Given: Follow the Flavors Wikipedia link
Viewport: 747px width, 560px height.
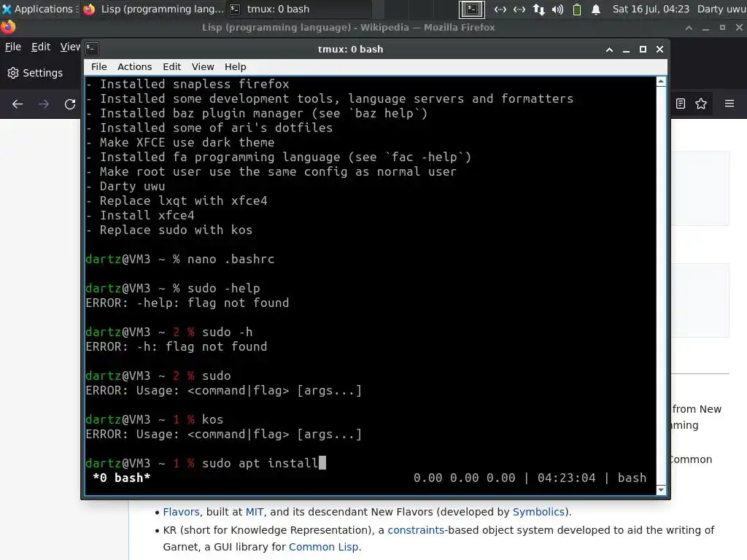Looking at the screenshot, I should pos(181,512).
